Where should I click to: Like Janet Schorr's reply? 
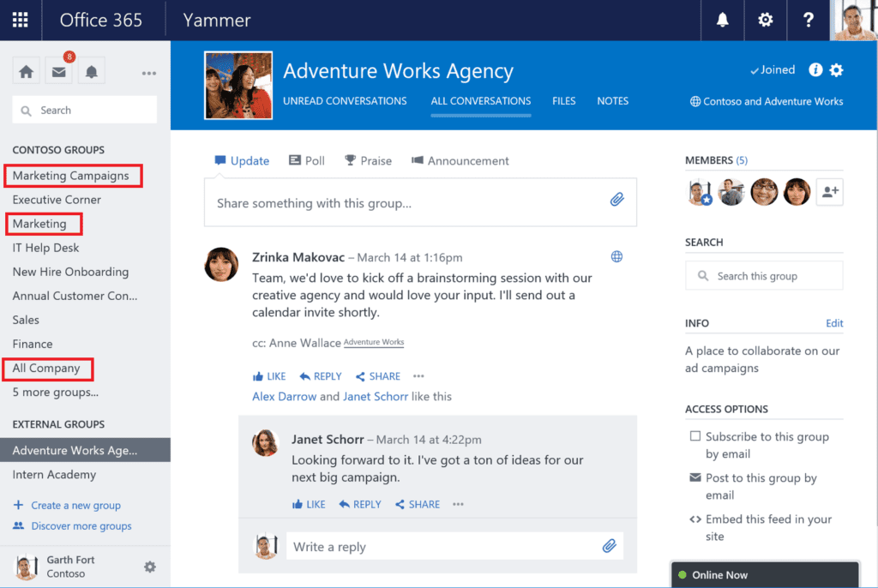(x=308, y=504)
